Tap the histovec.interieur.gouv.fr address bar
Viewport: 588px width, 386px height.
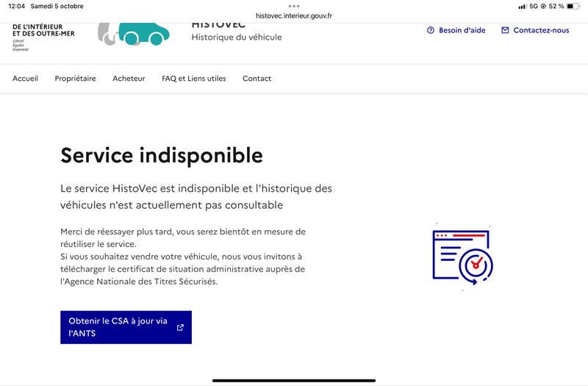pos(294,15)
